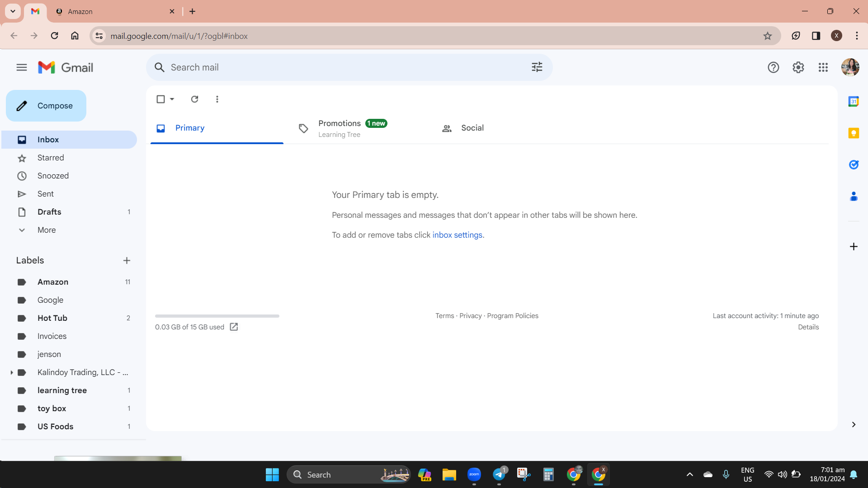This screenshot has width=868, height=488.
Task: Open account activity Details link
Action: (x=808, y=327)
